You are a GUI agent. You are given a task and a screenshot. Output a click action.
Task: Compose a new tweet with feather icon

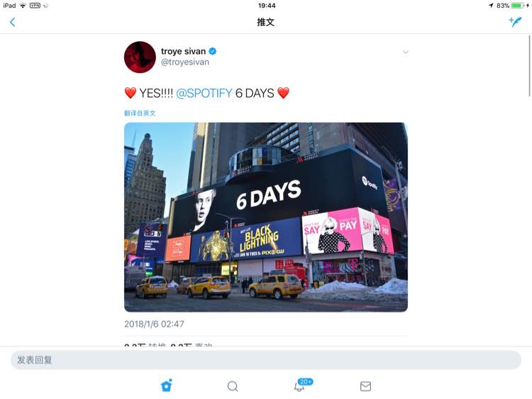coord(515,22)
